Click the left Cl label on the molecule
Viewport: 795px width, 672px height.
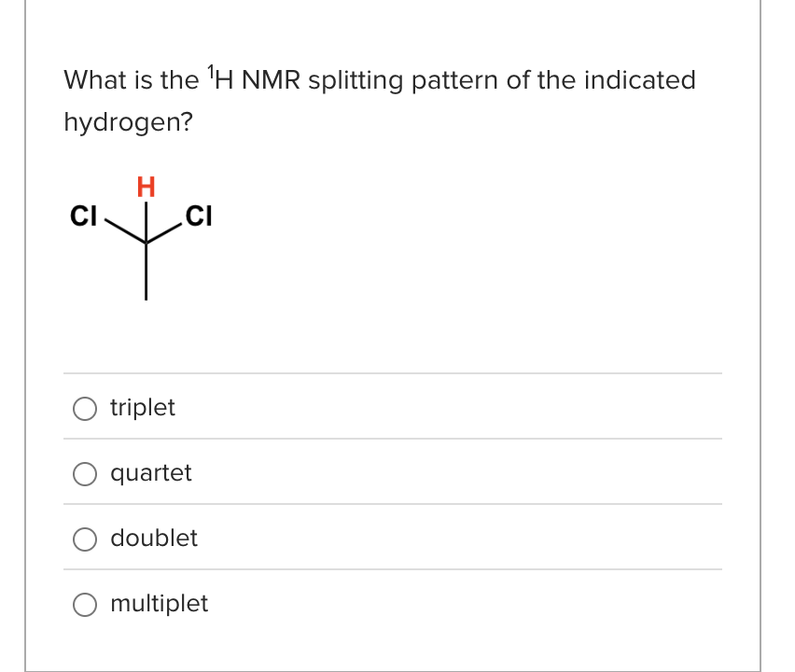[x=84, y=216]
